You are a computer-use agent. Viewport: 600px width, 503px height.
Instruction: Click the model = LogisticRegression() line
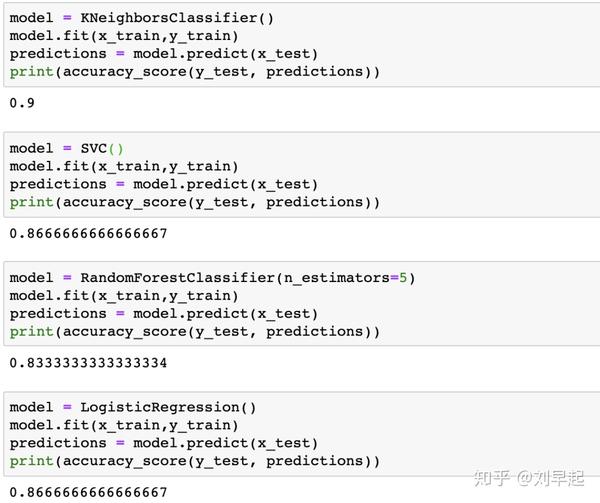133,408
